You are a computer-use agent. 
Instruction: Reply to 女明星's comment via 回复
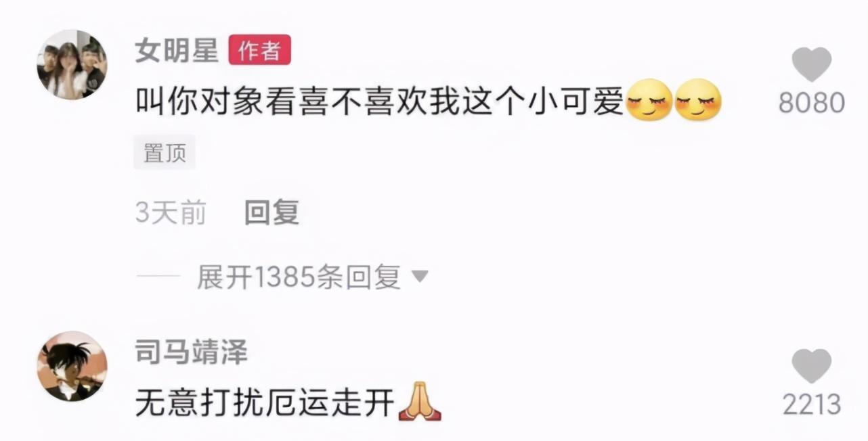click(x=272, y=213)
